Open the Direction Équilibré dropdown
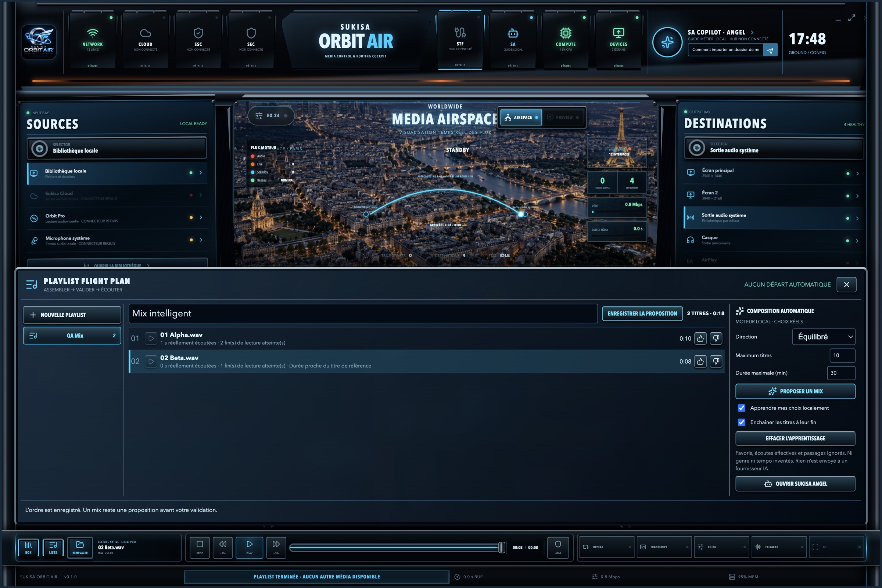The height and width of the screenshot is (588, 882). (x=824, y=337)
